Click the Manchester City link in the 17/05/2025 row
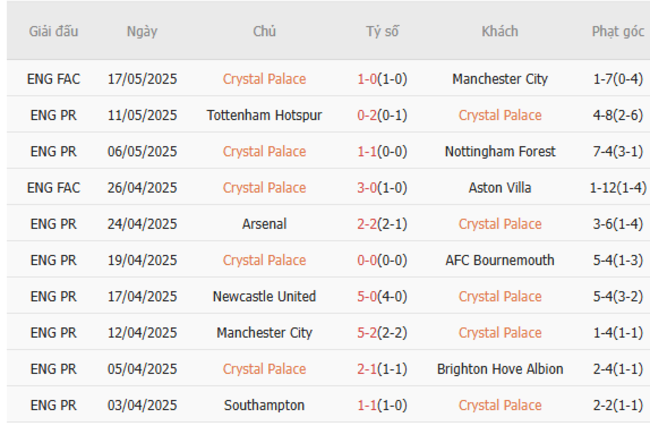 coord(499,79)
